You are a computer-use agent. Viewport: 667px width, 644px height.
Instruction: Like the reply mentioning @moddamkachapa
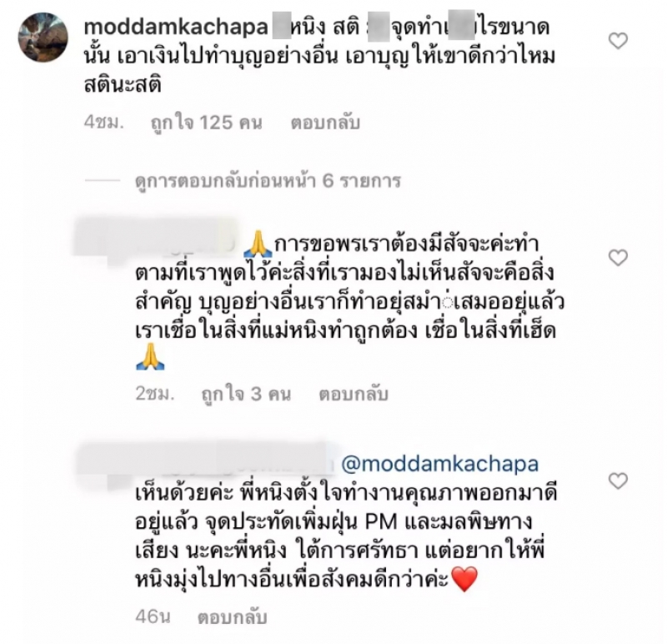pyautogui.click(x=618, y=480)
